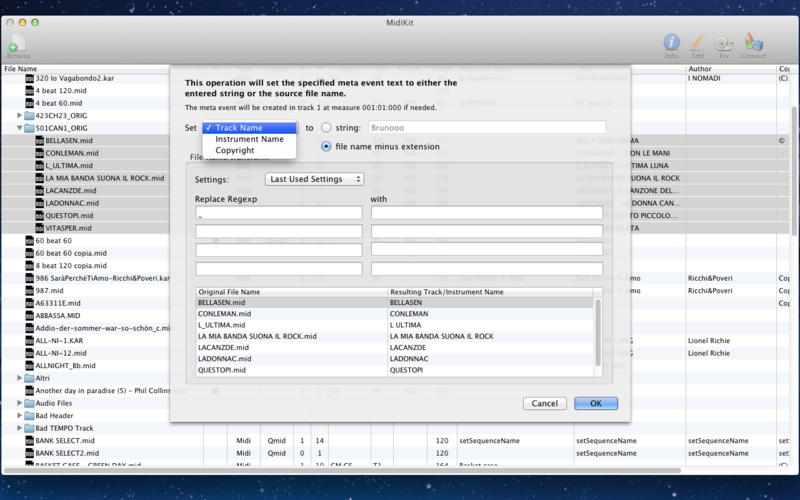Select 'file name minus extension' radio option
The width and height of the screenshot is (800, 500).
click(326, 146)
